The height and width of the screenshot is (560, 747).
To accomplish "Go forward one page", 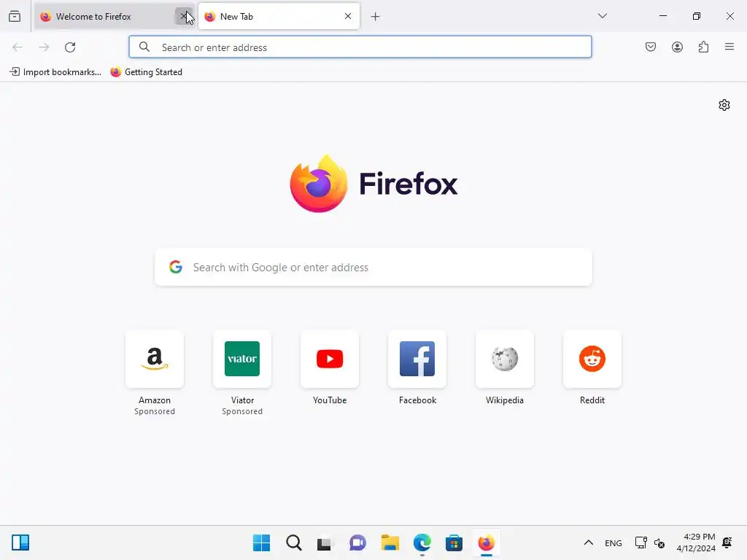I will [x=44, y=47].
